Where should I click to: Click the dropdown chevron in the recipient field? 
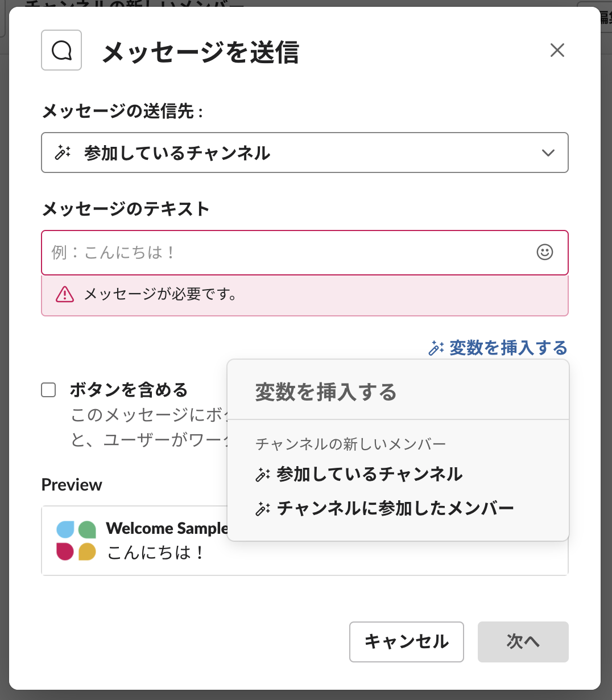[x=548, y=153]
